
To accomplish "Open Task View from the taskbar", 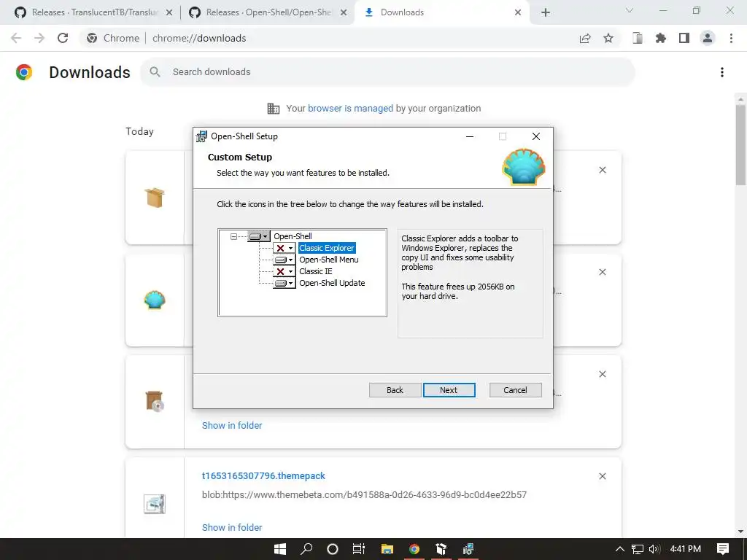I will point(359,549).
